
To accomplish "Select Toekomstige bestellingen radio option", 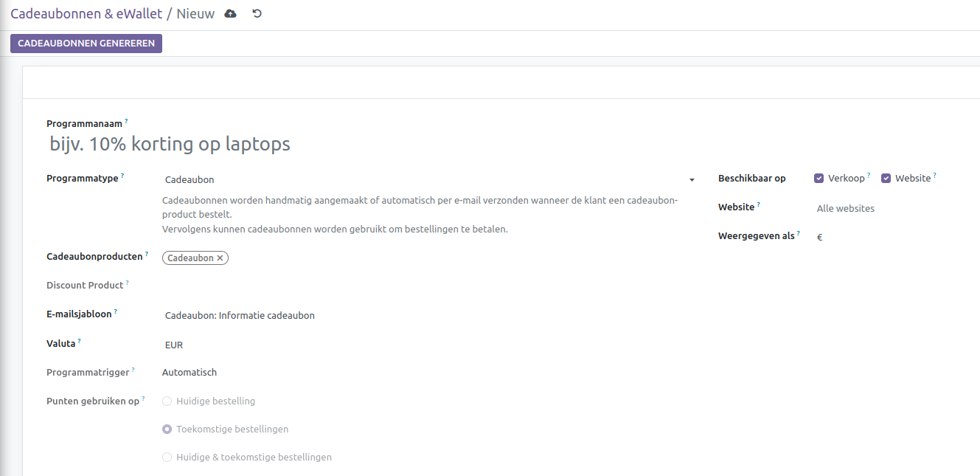I will click(x=167, y=430).
